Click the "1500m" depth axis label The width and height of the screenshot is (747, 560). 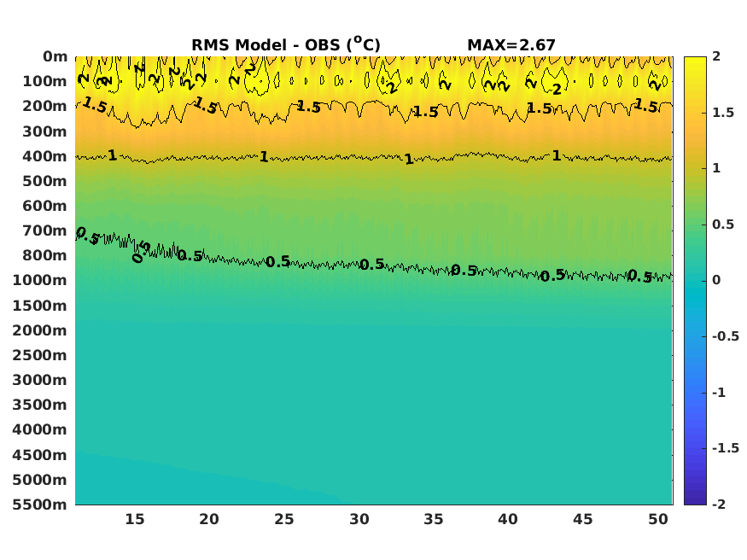pos(40,306)
